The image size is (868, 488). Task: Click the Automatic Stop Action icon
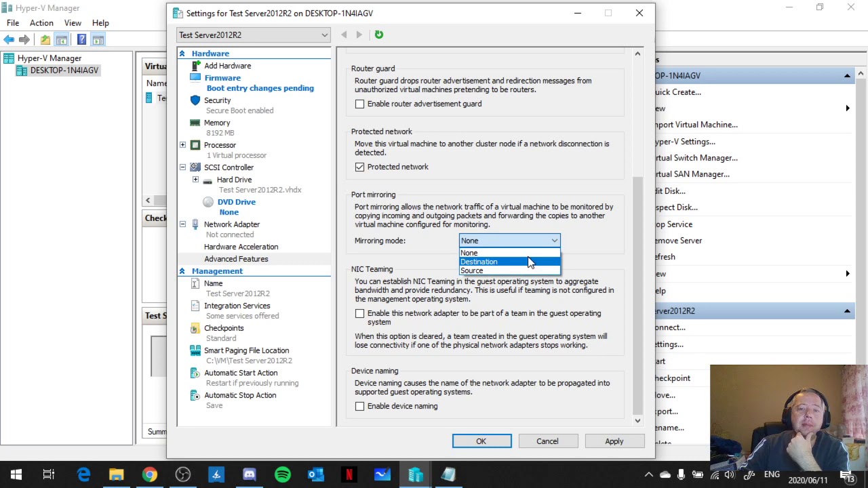click(195, 395)
